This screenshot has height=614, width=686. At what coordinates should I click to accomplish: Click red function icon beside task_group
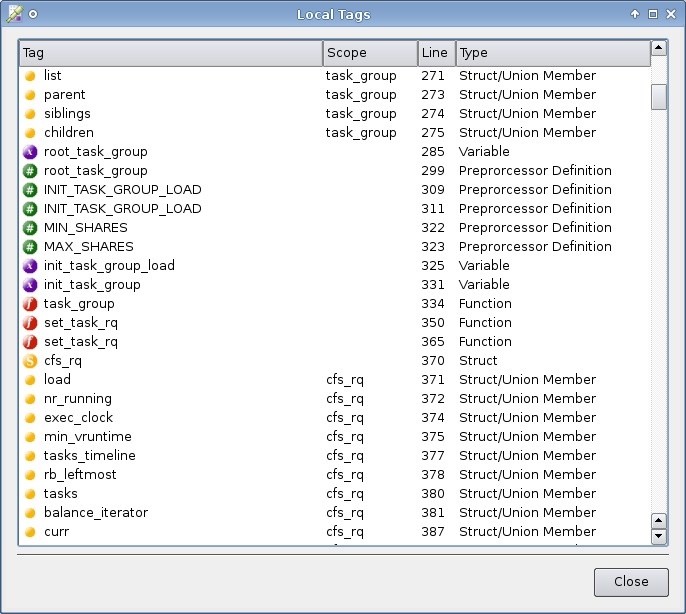coord(30,304)
